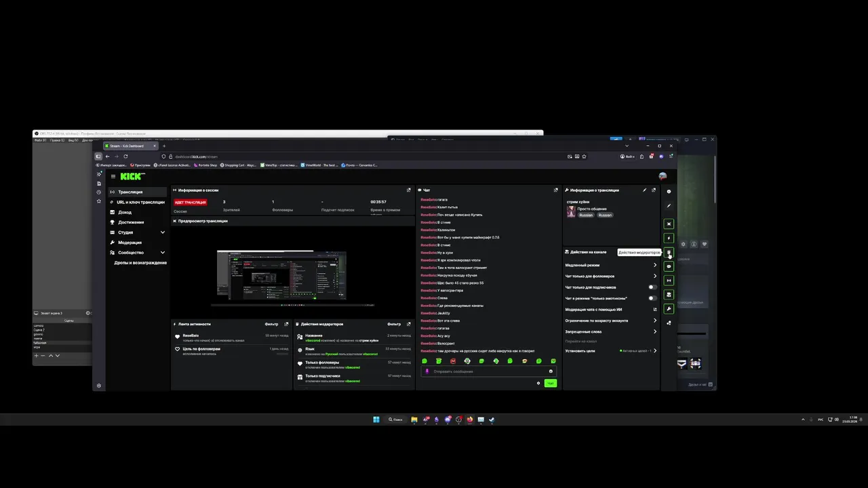Click the user avatar in the Kick header
This screenshot has width=868, height=488.
point(663,176)
